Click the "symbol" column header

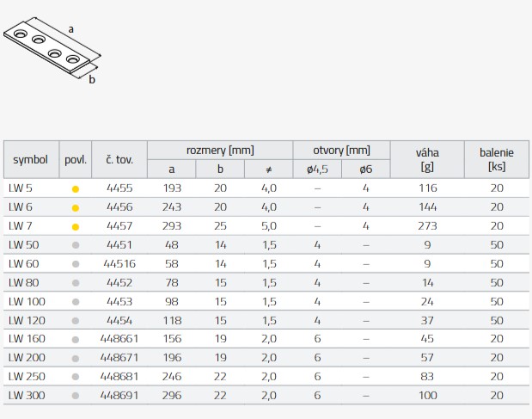point(31,159)
